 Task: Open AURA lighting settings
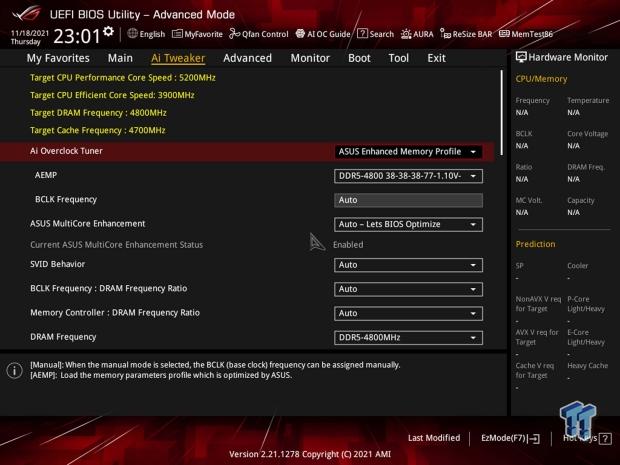point(417,34)
